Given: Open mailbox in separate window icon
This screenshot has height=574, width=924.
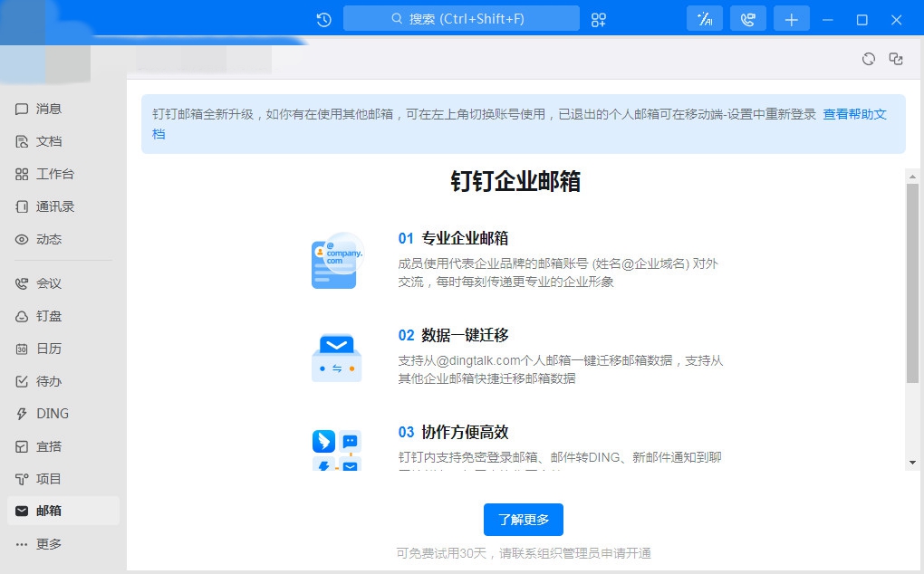Looking at the screenshot, I should (x=896, y=59).
